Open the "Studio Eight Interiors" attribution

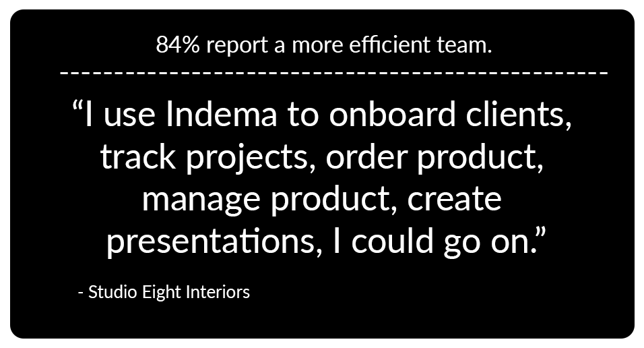(x=164, y=293)
